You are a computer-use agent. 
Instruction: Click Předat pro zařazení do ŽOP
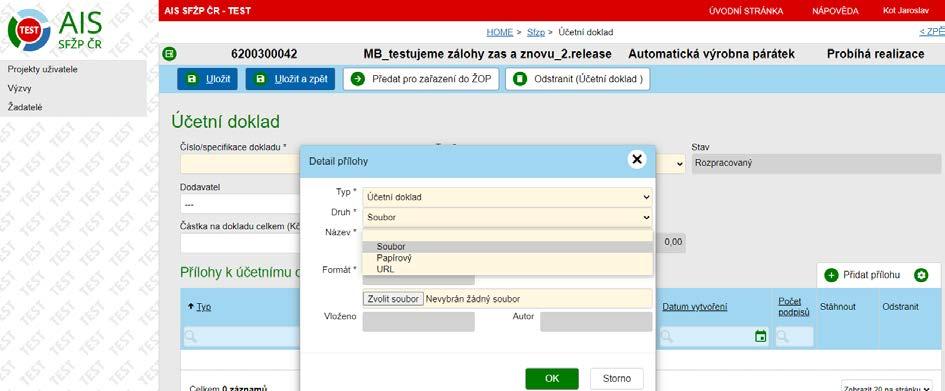click(421, 79)
